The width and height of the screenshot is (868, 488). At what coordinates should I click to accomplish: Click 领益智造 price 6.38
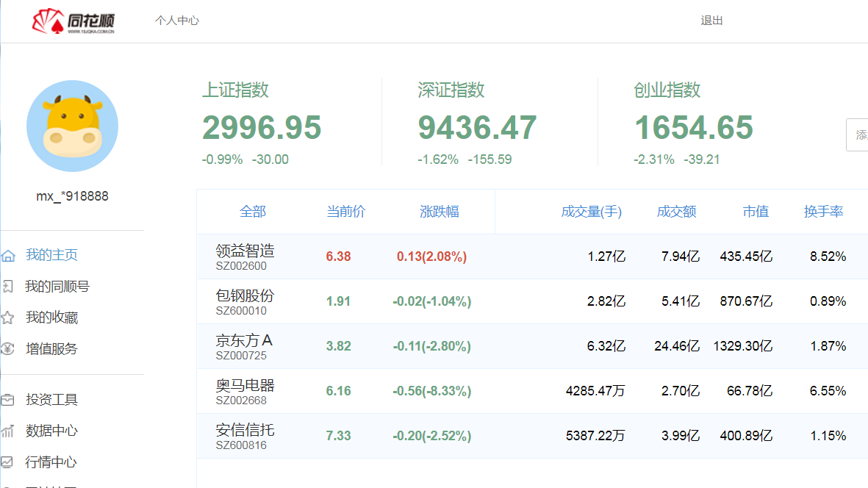pyautogui.click(x=338, y=256)
